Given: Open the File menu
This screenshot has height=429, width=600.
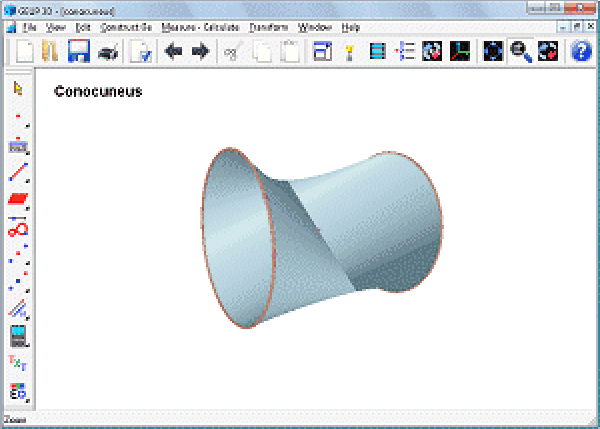Looking at the screenshot, I should click(x=30, y=27).
